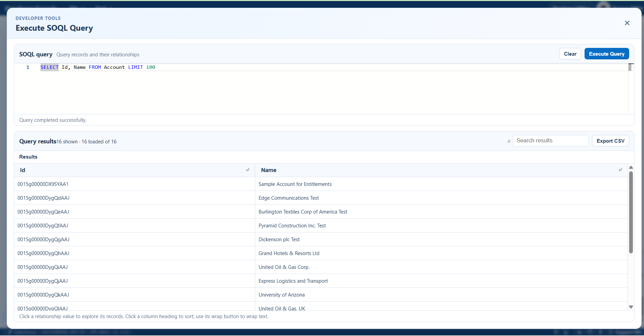Image resolution: width=644 pixels, height=336 pixels.
Task: Sort by the Name column heading
Action: [x=268, y=170]
